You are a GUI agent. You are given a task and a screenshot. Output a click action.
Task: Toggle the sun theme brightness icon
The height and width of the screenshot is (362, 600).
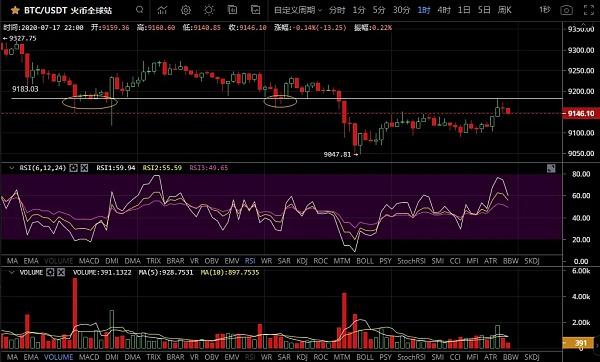[209, 10]
